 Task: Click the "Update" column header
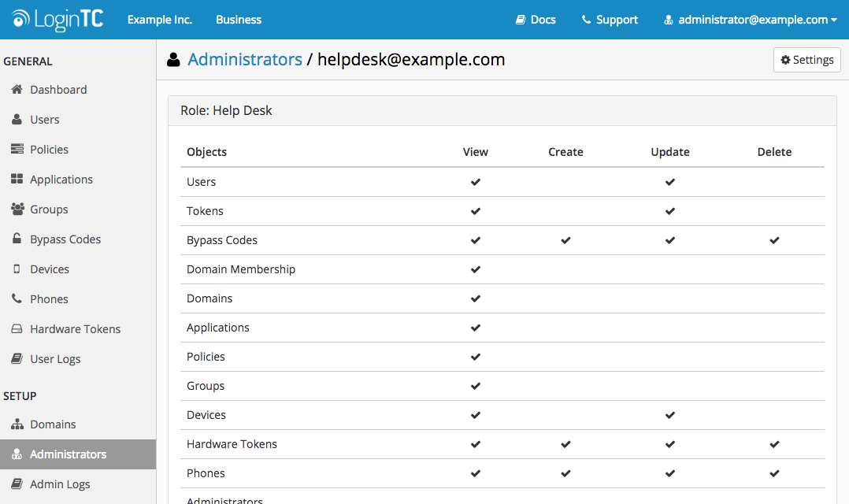[x=669, y=152]
